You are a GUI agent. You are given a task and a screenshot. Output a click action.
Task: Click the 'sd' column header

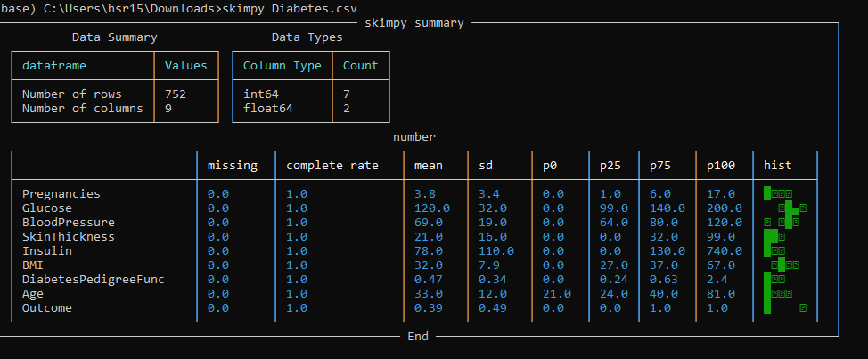486,166
